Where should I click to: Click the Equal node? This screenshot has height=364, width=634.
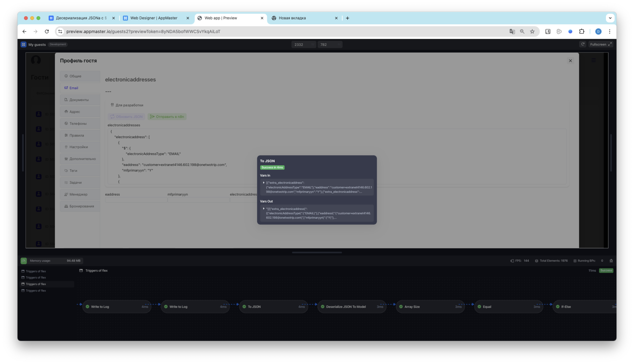(x=509, y=307)
